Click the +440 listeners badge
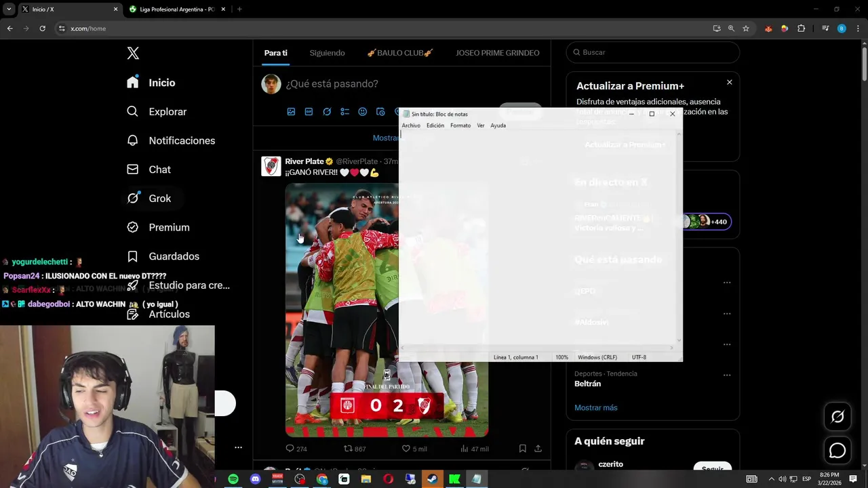 (718, 222)
